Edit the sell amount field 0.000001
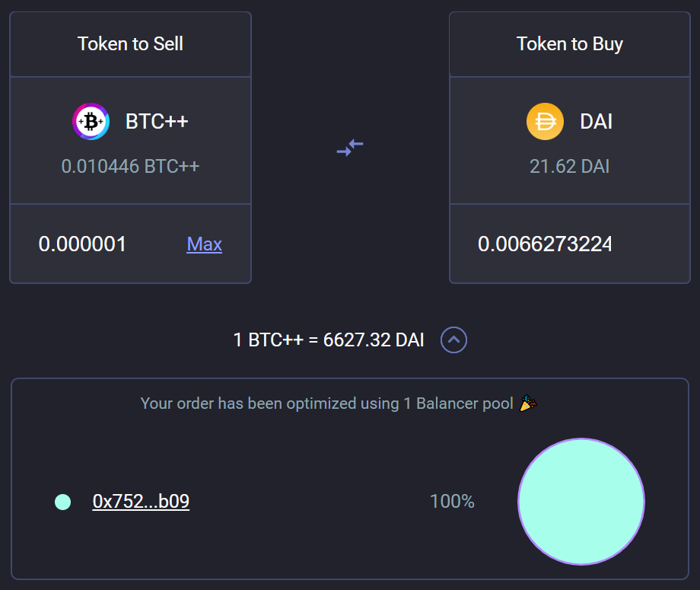Screen dimensions: 700x590 (x=83, y=244)
